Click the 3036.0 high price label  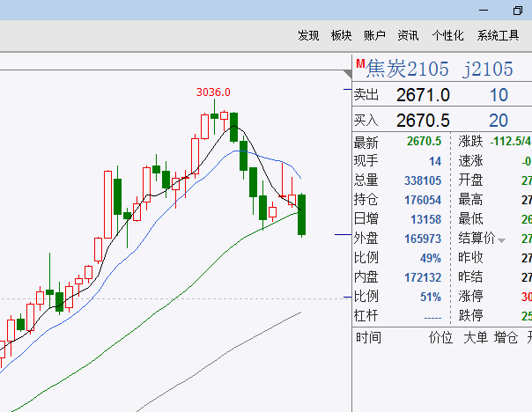pyautogui.click(x=213, y=92)
